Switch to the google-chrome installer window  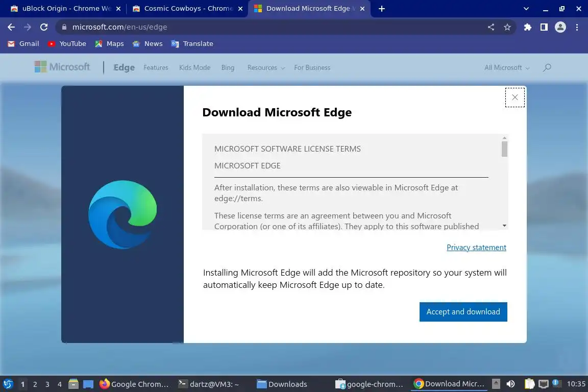pyautogui.click(x=370, y=384)
